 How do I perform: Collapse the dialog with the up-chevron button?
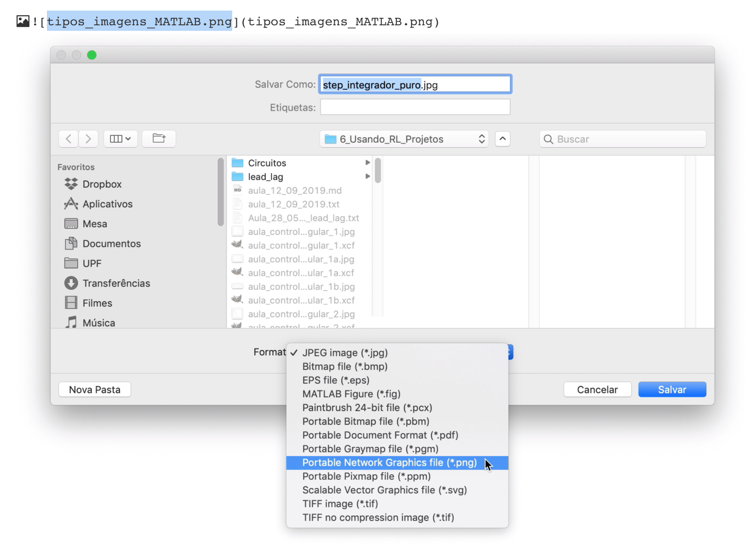point(503,139)
